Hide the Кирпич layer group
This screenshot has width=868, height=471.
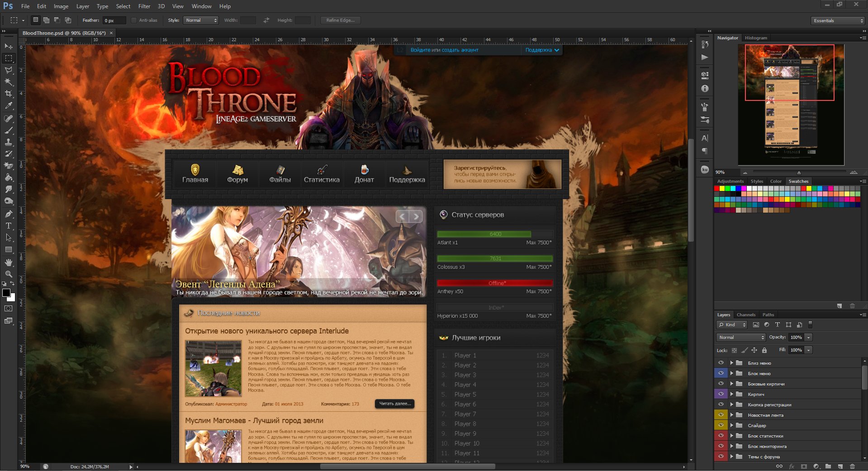[721, 394]
